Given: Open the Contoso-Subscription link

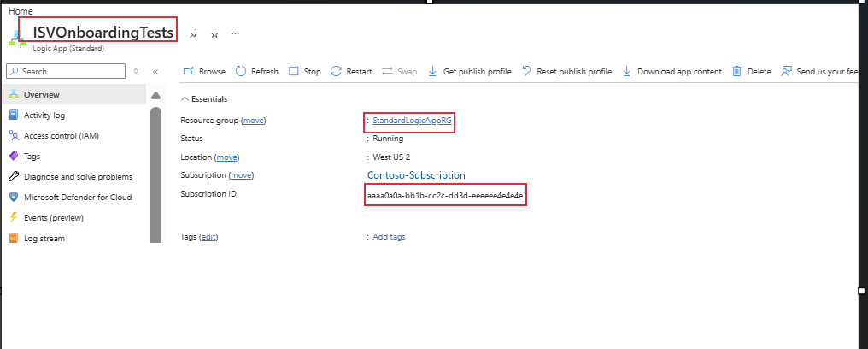Looking at the screenshot, I should (x=416, y=175).
